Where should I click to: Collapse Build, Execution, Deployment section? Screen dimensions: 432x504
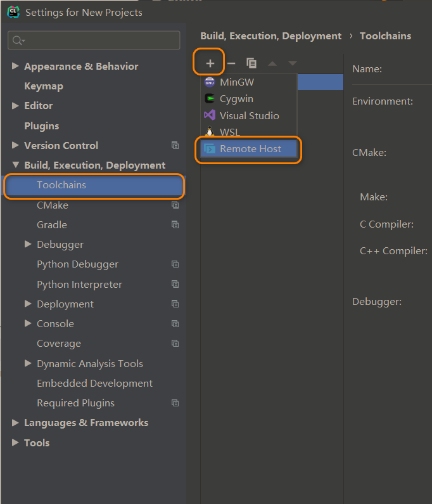(x=15, y=165)
